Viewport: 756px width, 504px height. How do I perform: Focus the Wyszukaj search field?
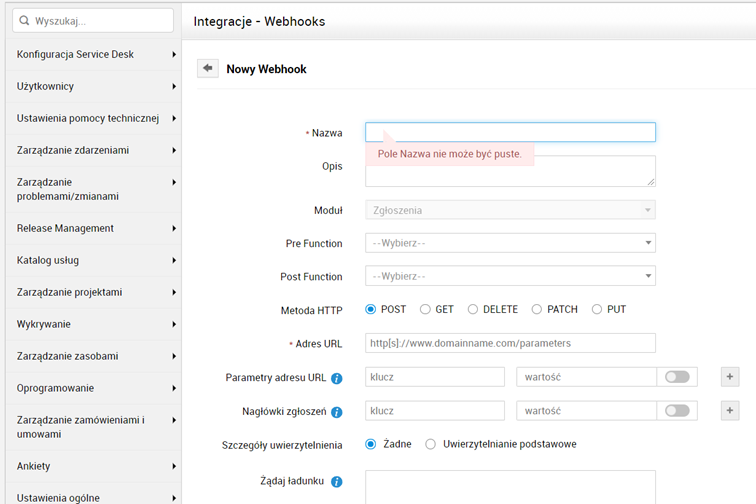(93, 21)
